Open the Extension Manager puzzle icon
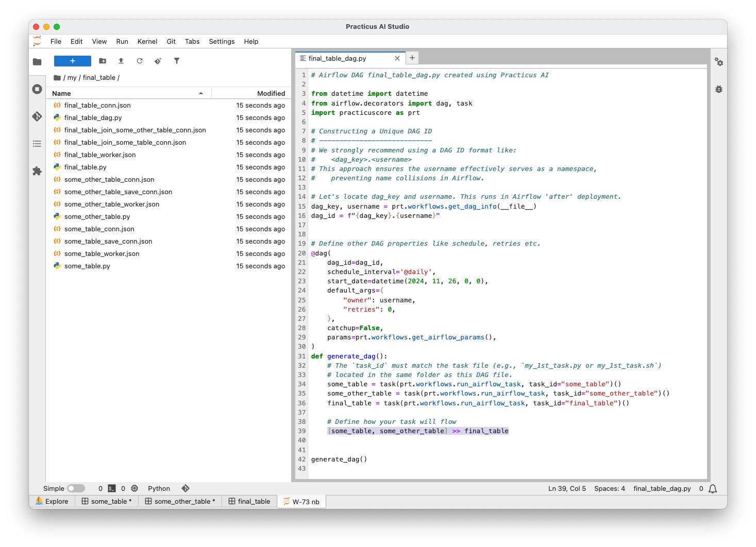The image size is (756, 547). click(x=37, y=171)
